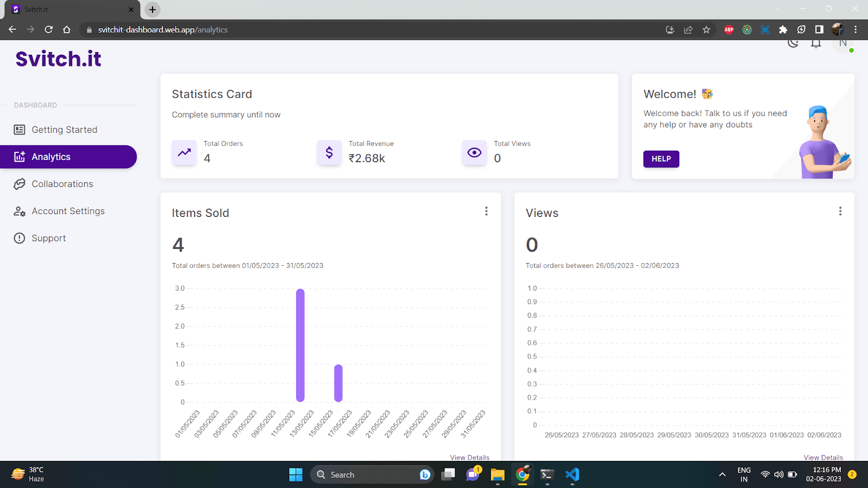
Task: Bookmark this page with the star
Action: (x=706, y=30)
